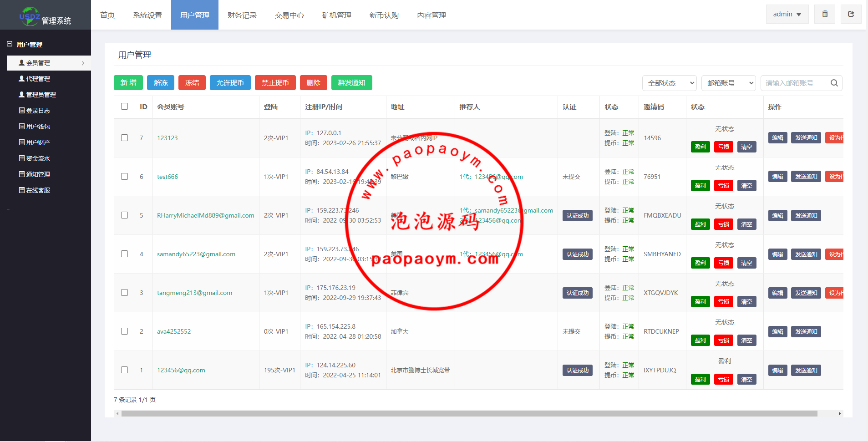The height and width of the screenshot is (442, 868).
Task: Click the 禁止提币 button
Action: click(275, 82)
